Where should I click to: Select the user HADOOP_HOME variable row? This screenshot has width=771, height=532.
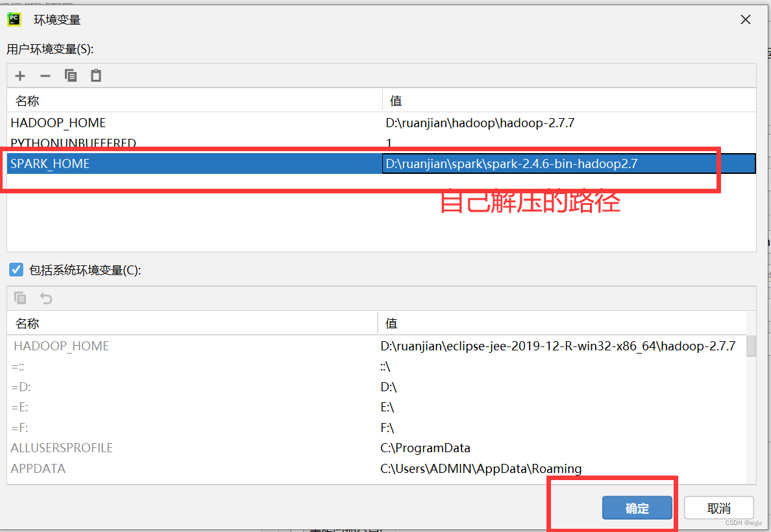381,123
